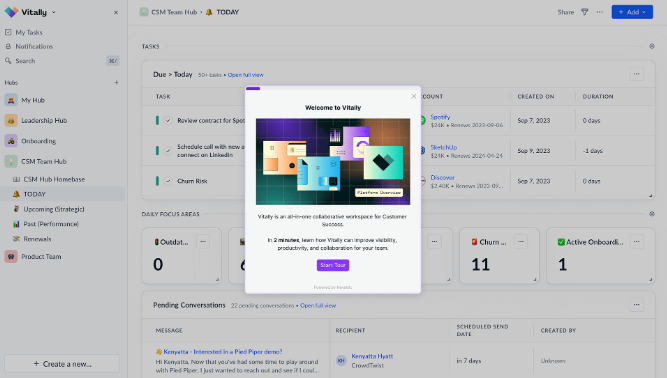667x378 pixels.
Task: Click the sidebar Search field
Action: point(62,61)
